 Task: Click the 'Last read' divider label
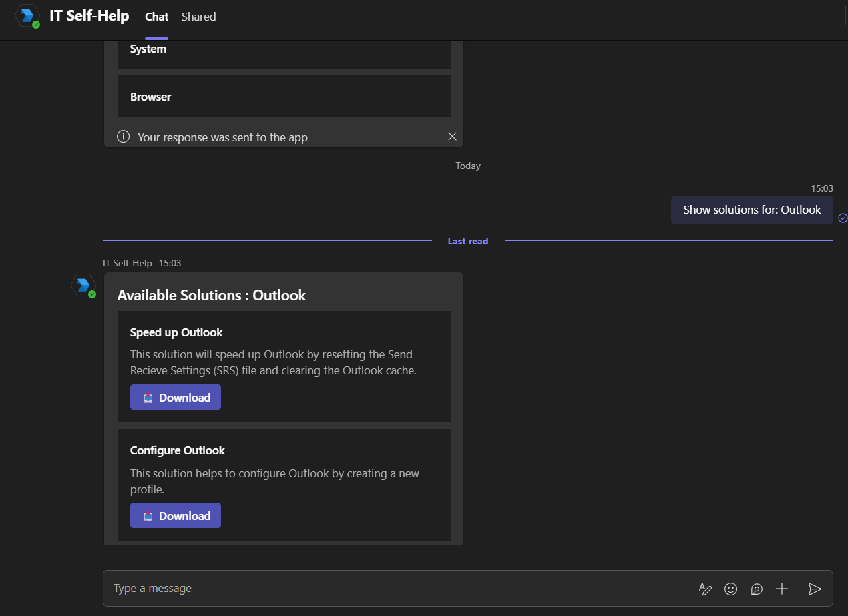click(467, 241)
